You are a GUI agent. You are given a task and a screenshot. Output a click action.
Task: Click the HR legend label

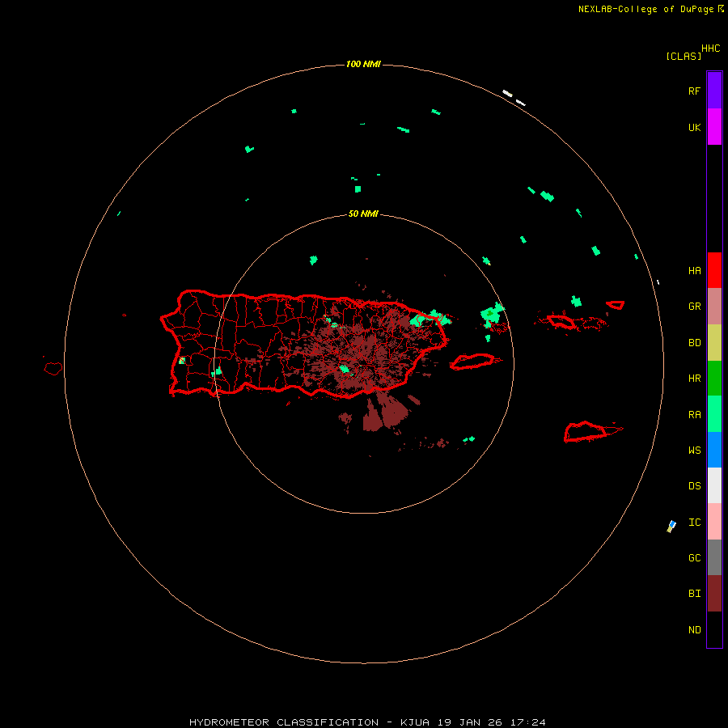coord(694,379)
